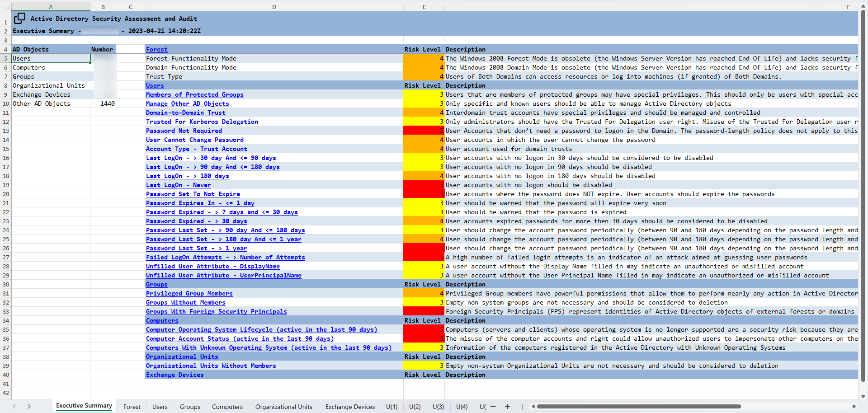868x413 pixels.
Task: Select the Trust Type cell
Action: (x=274, y=76)
